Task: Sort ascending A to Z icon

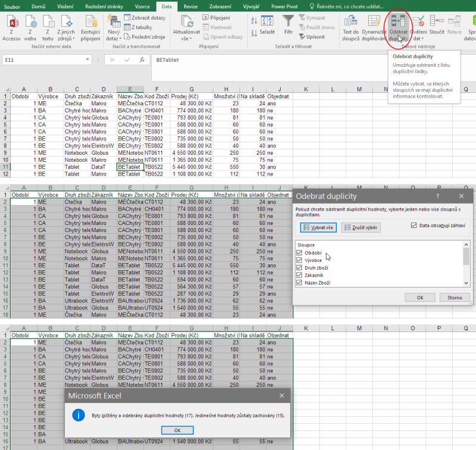Action: click(x=254, y=21)
